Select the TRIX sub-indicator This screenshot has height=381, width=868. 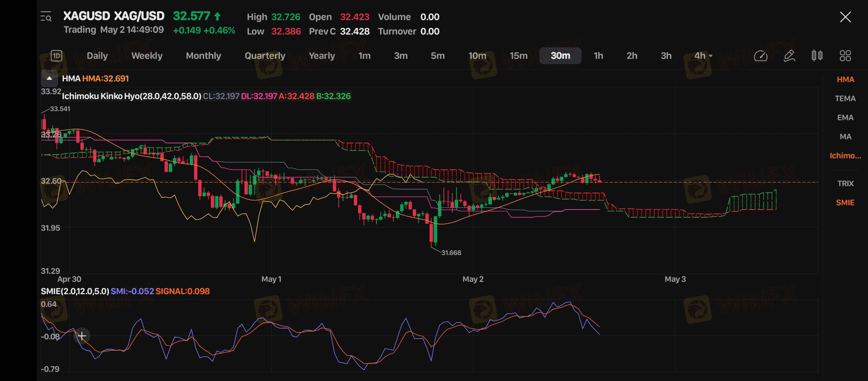click(845, 183)
